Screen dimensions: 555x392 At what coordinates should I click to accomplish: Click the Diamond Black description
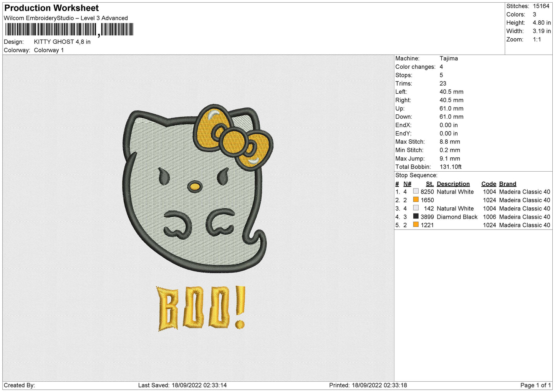coord(457,217)
